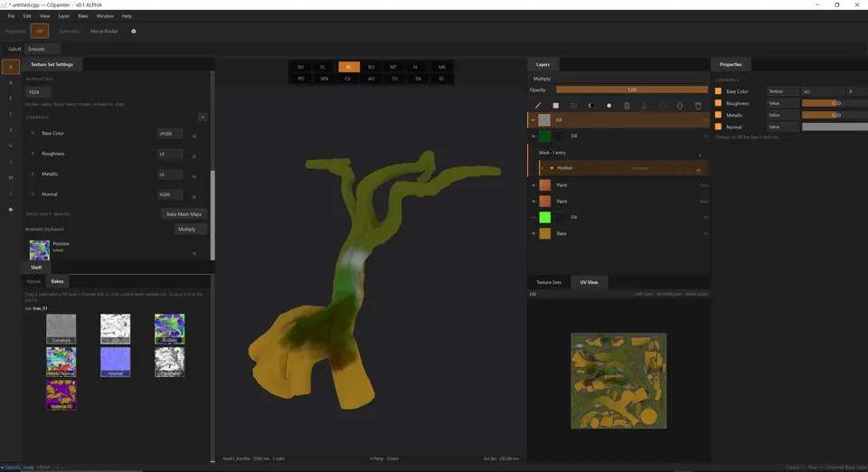Select the A tool in the left sidebar

click(x=11, y=83)
